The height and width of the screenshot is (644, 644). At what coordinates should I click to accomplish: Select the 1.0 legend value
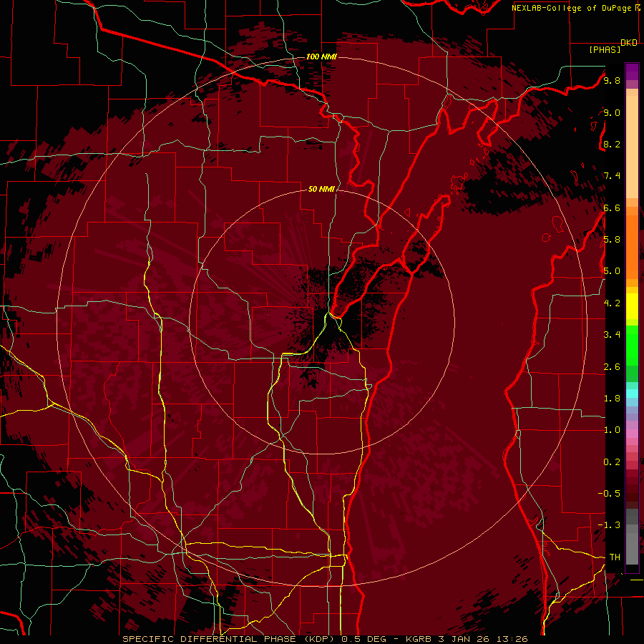[612, 429]
